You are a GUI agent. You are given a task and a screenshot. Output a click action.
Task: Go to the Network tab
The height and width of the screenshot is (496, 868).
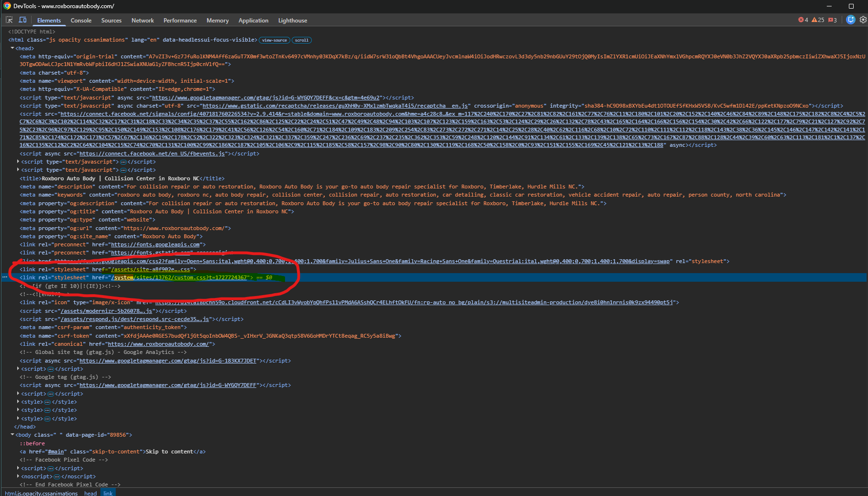point(143,21)
